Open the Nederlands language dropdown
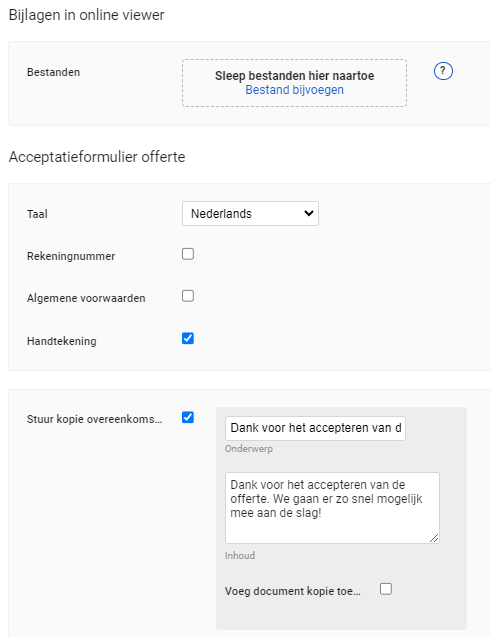 point(250,214)
